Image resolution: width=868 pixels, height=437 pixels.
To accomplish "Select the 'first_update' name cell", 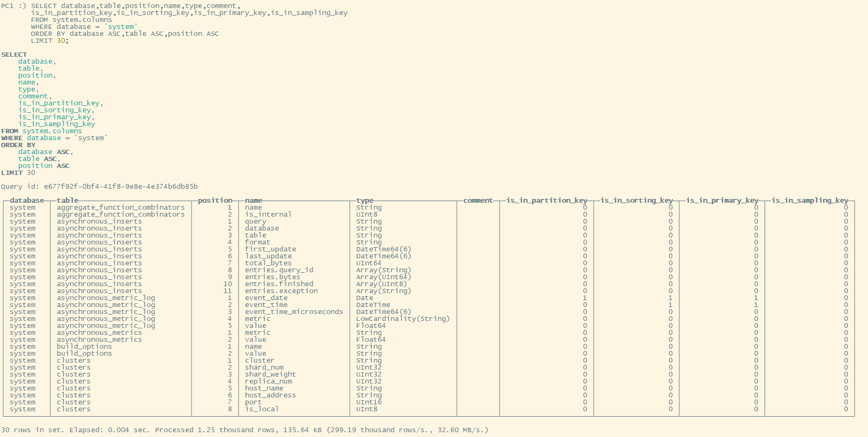I will point(271,249).
